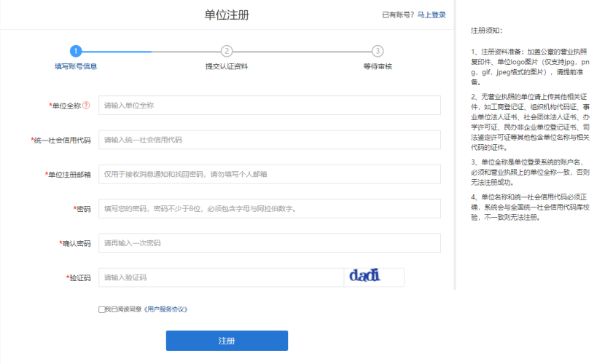Screen dimensions: 605x364
Task: Open the 马上登录 login link
Action: pos(432,15)
